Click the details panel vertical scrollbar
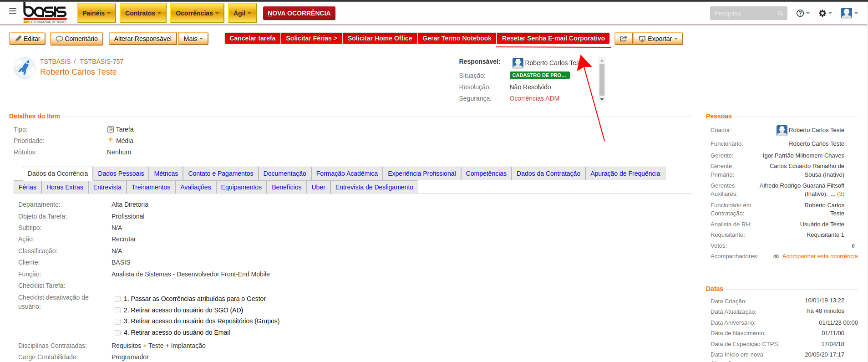868x362 pixels. coord(602,80)
